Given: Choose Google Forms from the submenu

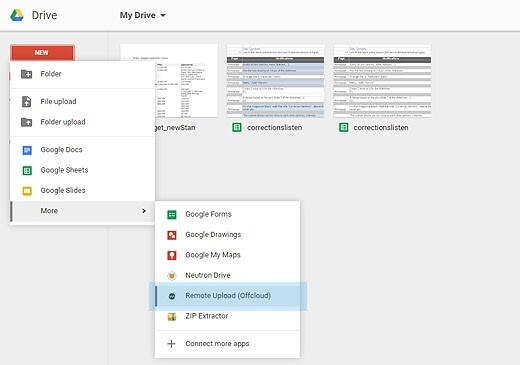Looking at the screenshot, I should (x=227, y=214).
